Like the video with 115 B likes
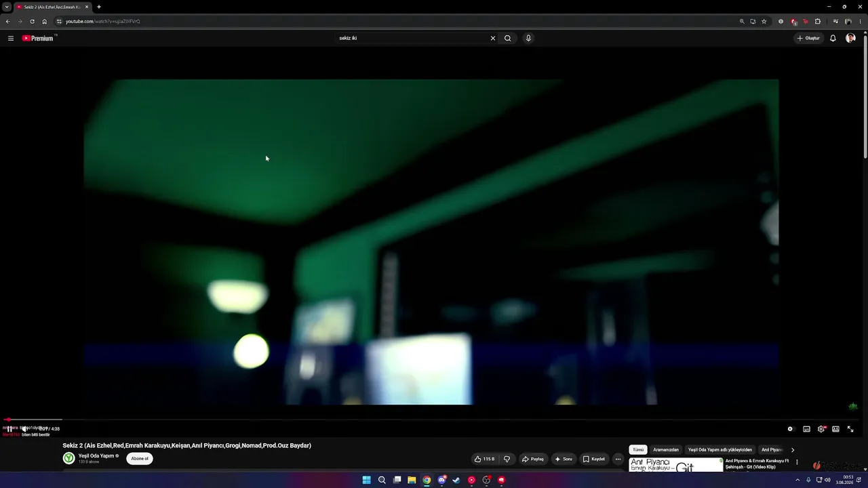 [485, 459]
